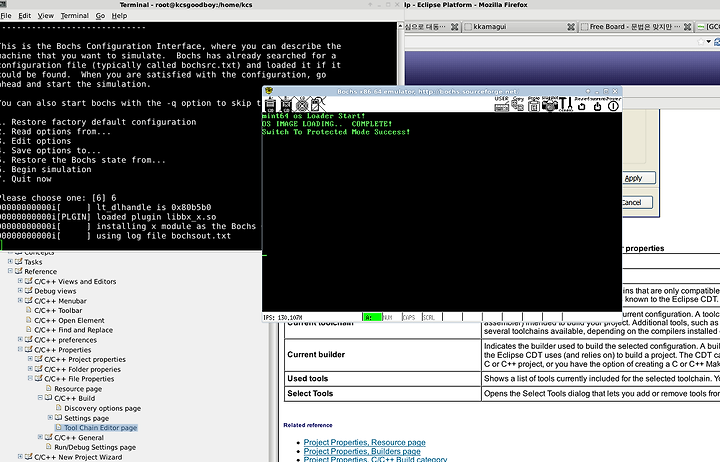Viewport: 720px width, 462px height.
Task: Click Bochs floppy B drive toolbar icon
Action: (x=286, y=105)
